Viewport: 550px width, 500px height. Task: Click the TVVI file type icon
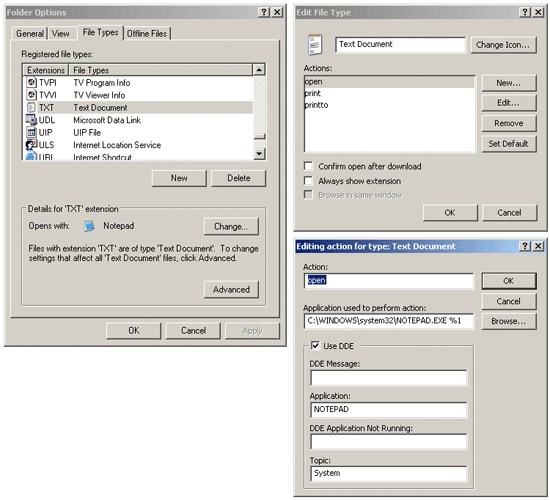click(32, 95)
